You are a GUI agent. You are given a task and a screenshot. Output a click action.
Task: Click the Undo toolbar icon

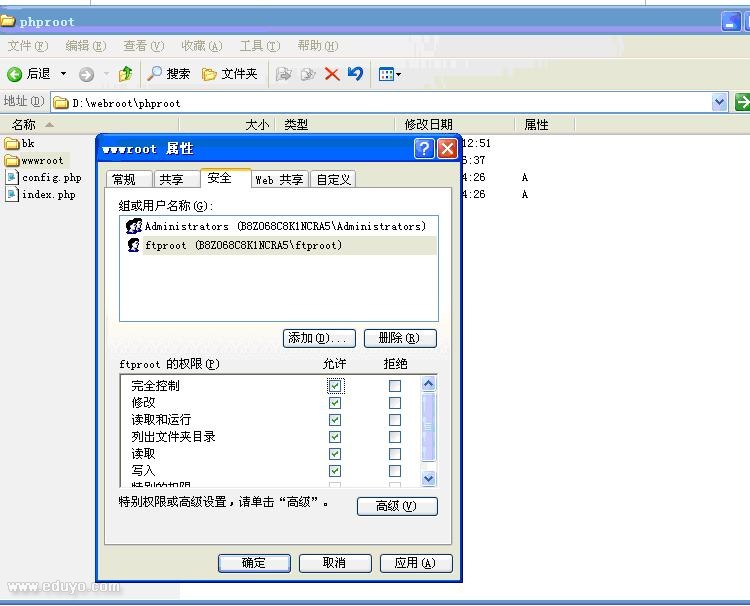click(x=355, y=74)
